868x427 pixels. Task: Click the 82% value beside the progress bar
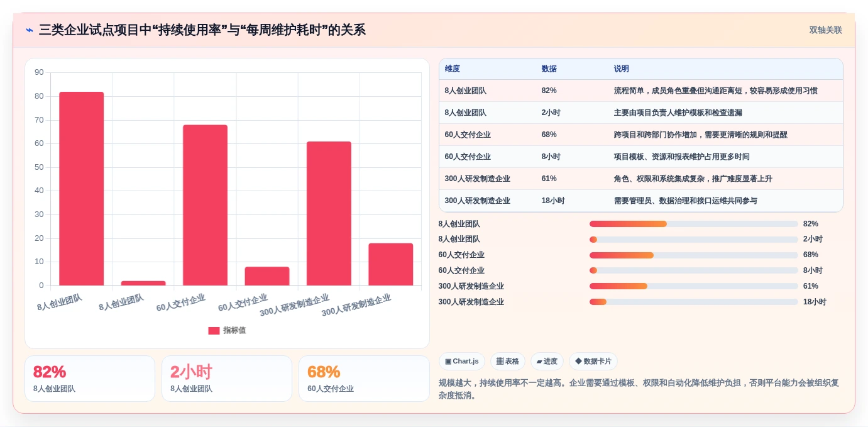pyautogui.click(x=811, y=224)
